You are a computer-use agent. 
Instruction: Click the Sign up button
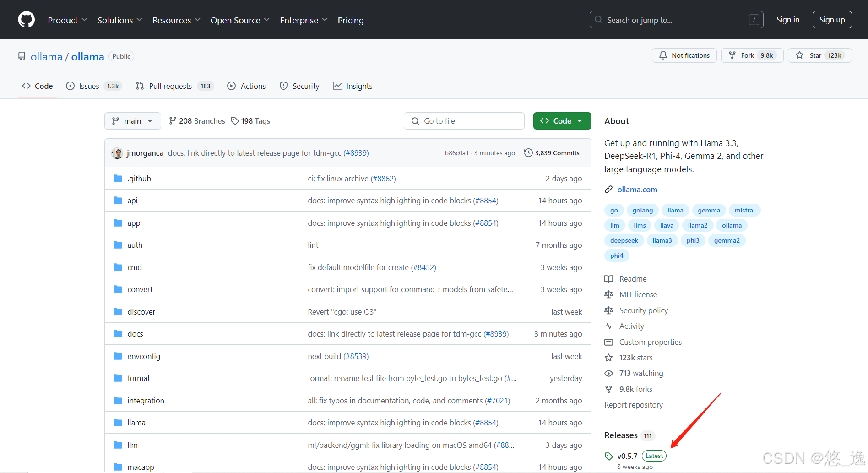(x=832, y=20)
